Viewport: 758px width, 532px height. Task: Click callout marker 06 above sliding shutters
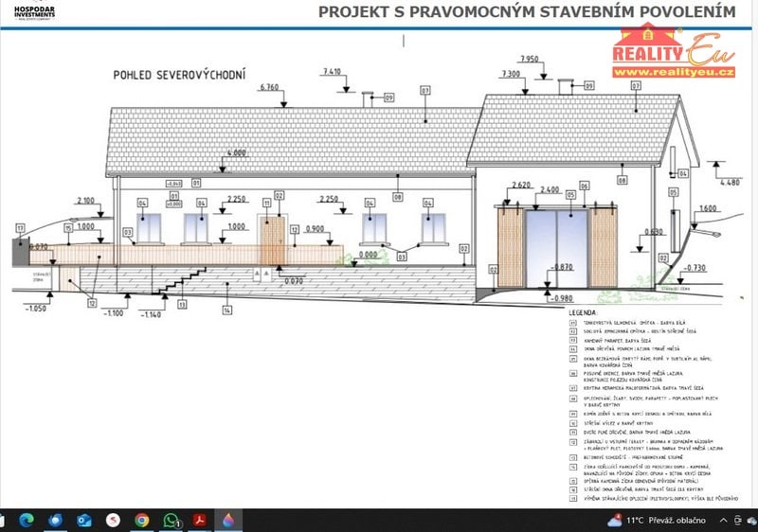(x=585, y=186)
